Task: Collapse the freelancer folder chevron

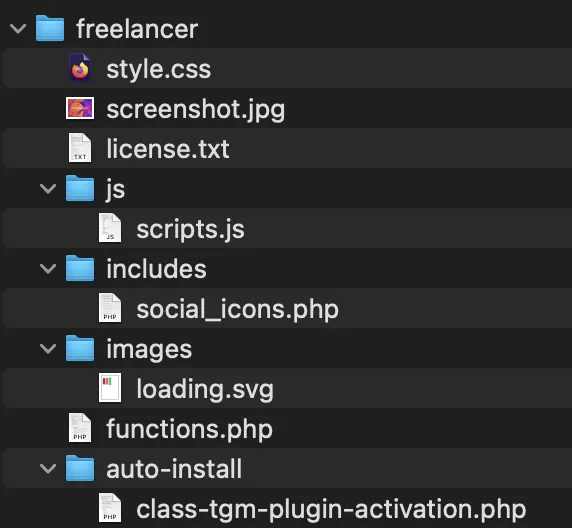Action: click(x=18, y=28)
